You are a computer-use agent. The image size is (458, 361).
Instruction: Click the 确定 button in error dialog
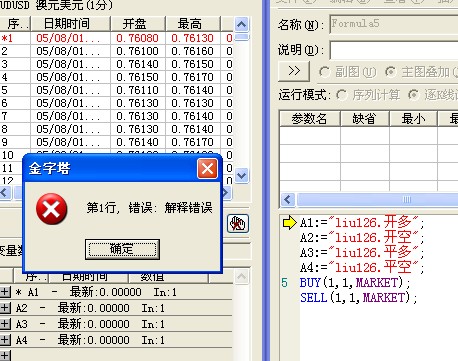(x=122, y=249)
